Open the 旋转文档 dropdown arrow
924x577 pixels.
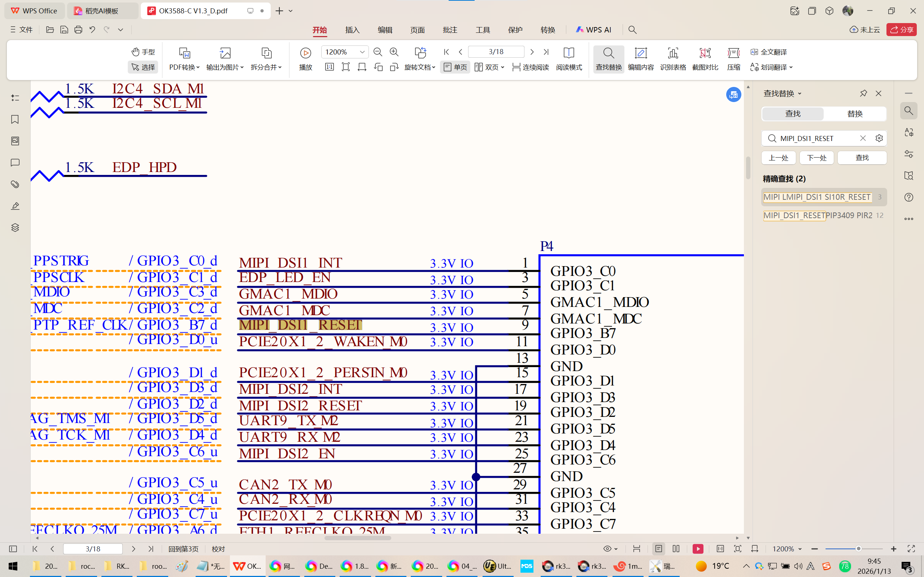point(434,67)
